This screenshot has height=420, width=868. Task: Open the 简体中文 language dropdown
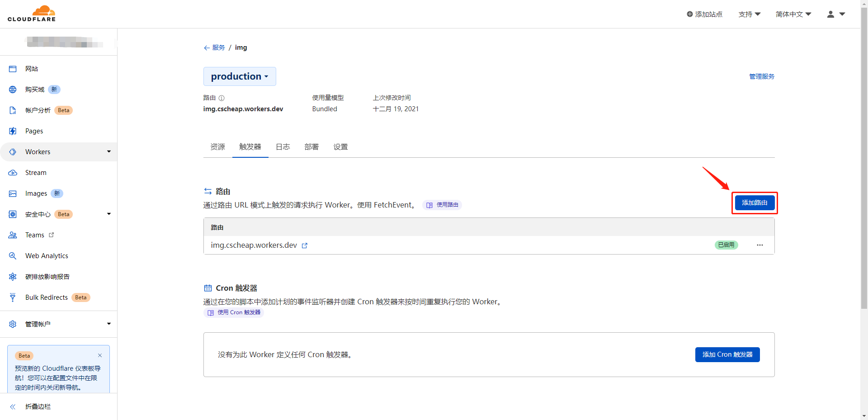[793, 14]
